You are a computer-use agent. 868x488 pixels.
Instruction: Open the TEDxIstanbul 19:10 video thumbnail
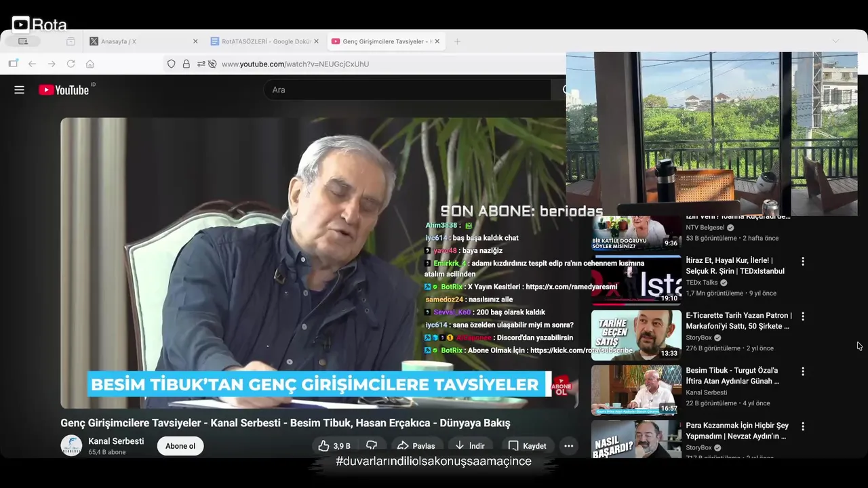tap(636, 280)
